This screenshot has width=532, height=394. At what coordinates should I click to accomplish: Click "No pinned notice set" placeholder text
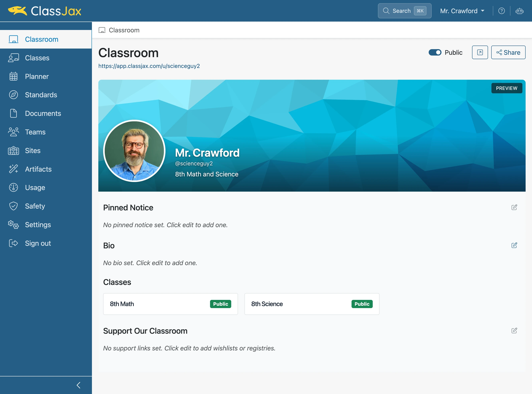(165, 225)
